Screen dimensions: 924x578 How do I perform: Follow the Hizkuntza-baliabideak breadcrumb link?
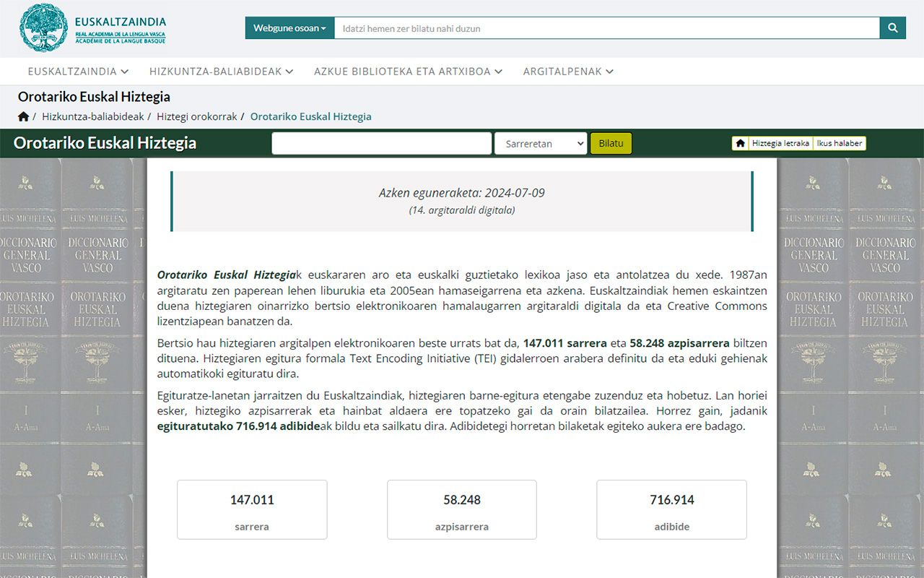click(x=94, y=116)
